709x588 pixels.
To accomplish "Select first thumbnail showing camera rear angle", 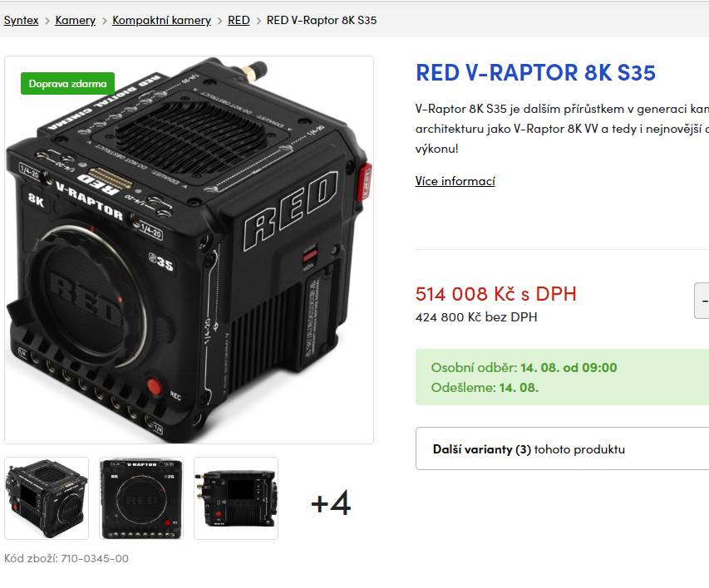I will [x=47, y=498].
